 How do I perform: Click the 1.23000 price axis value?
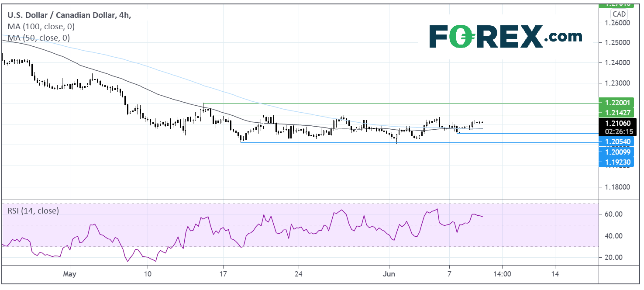point(616,83)
